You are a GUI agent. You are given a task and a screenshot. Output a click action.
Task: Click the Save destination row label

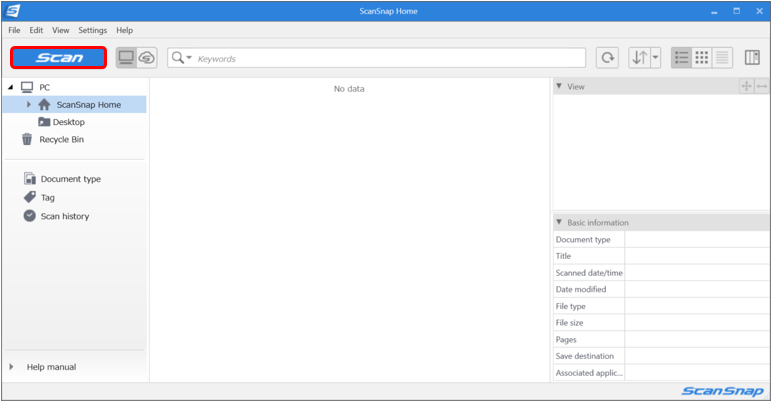584,356
